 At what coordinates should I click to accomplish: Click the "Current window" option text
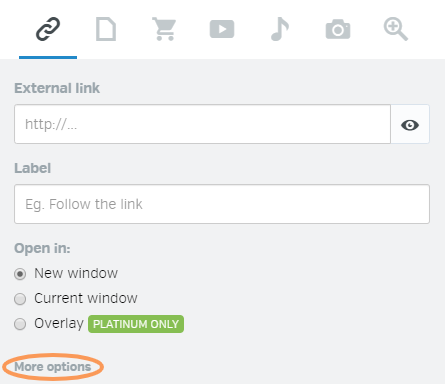86,298
